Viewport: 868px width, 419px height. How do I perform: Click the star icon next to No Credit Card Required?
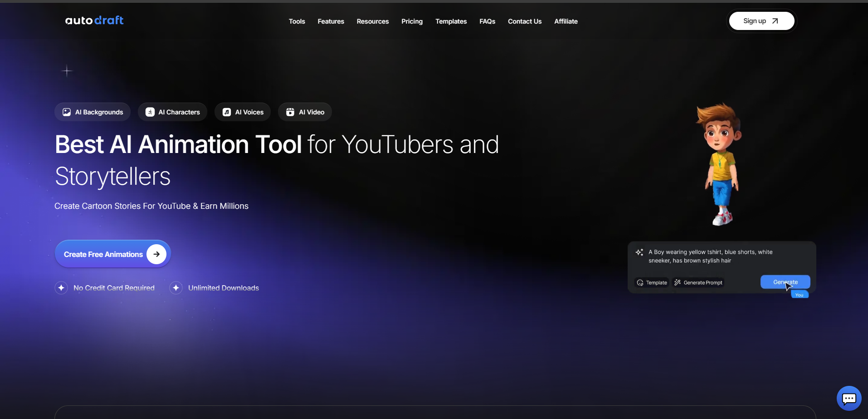click(x=61, y=288)
